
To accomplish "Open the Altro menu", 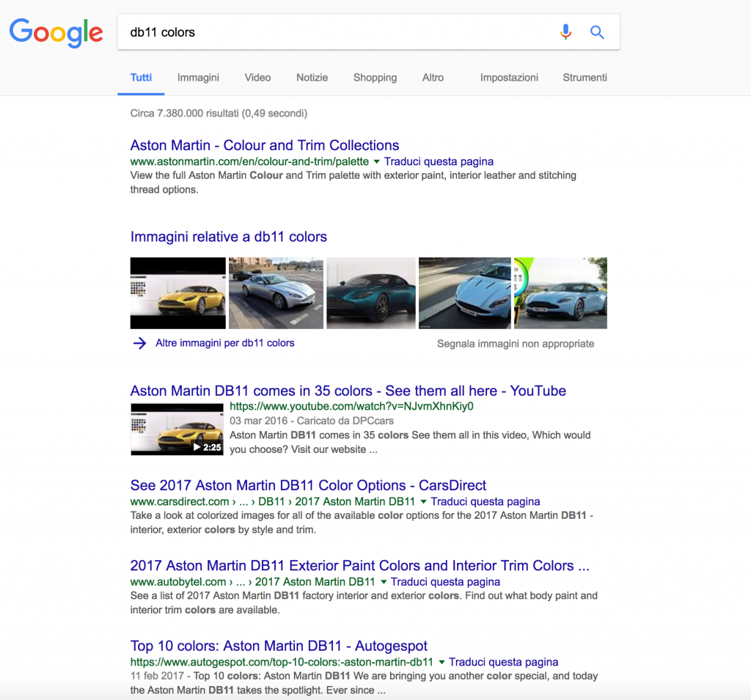I will (433, 78).
